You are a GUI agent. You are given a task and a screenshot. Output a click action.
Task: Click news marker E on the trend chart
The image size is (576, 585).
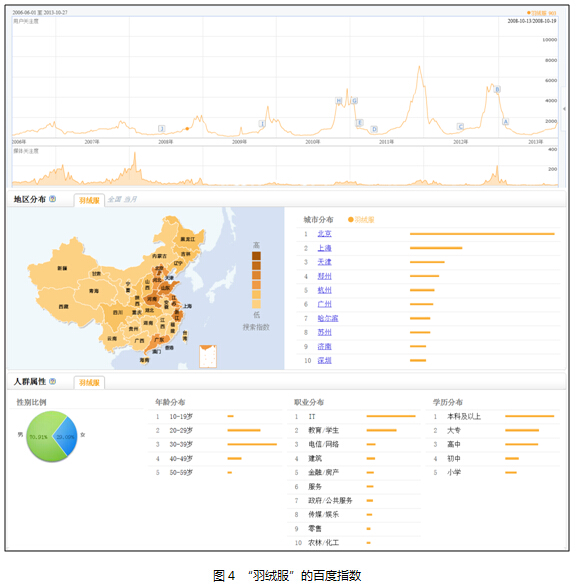coord(359,122)
